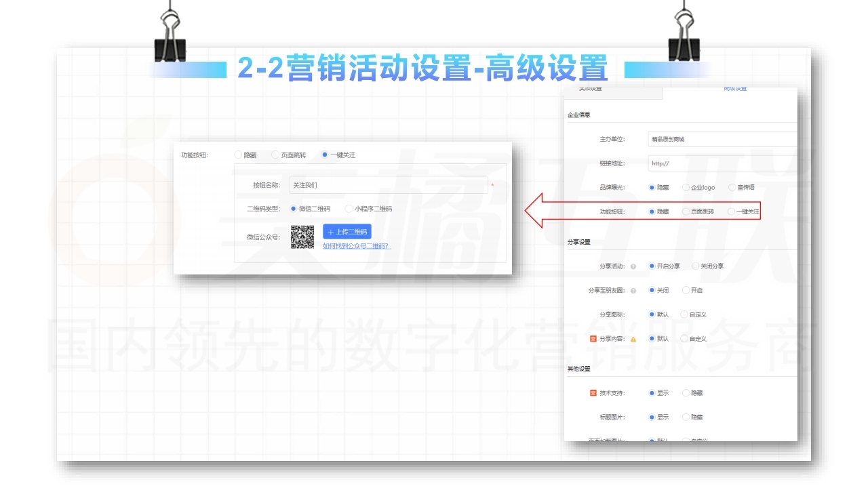Click orange badge icon before 技术支持
This screenshot has width=868, height=488.
593,393
